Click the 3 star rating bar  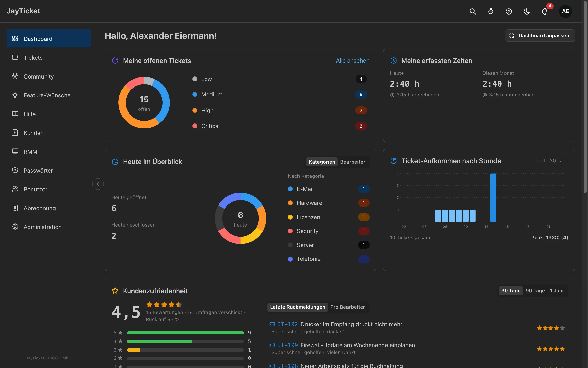click(185, 350)
